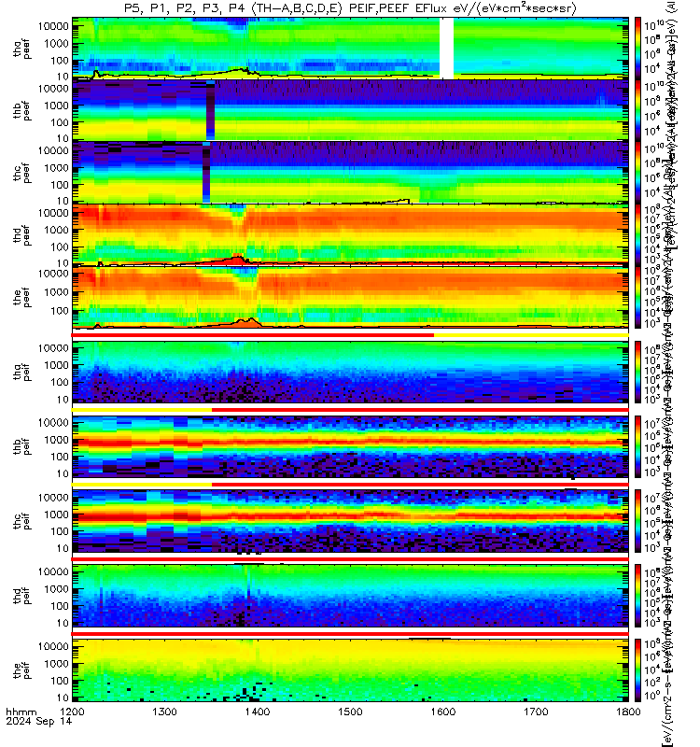Click the 'hhmm' axis unit label
This screenshot has height=747, width=700.
(x=21, y=712)
